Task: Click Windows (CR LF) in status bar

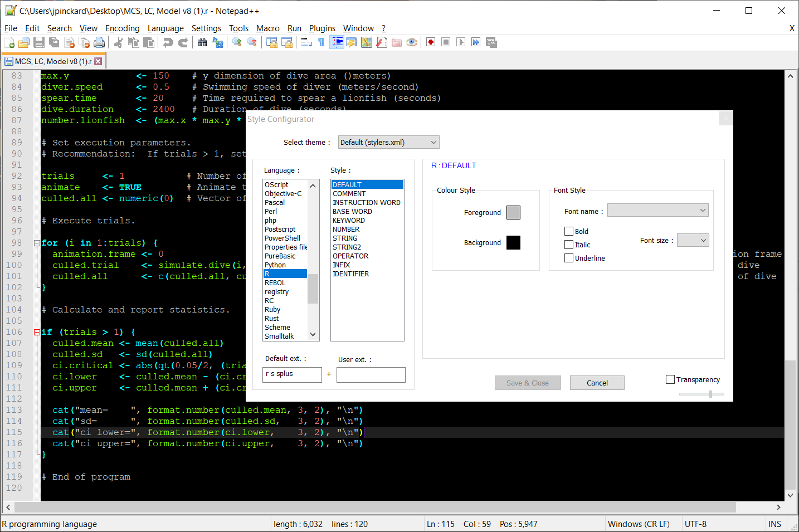Action: tap(639, 524)
